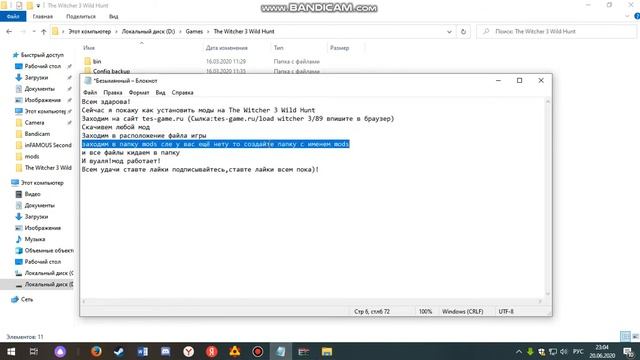Click the new folder icon in Explorer title bar

pos(29,5)
